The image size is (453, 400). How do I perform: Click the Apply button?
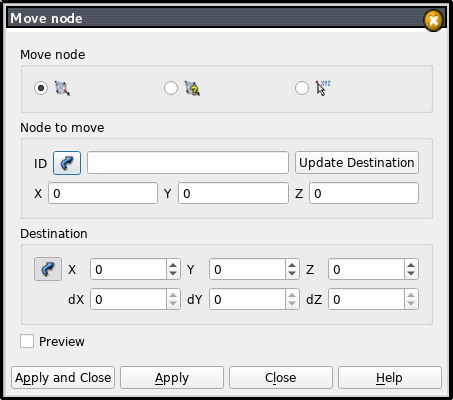coord(172,378)
